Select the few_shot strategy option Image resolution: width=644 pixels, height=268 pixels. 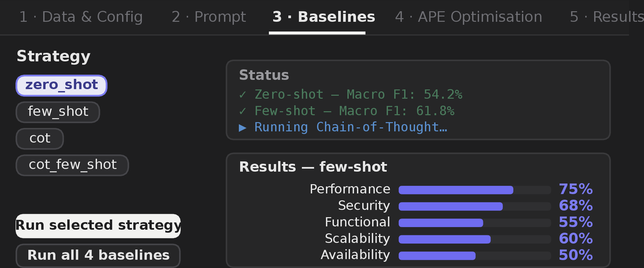[58, 112]
